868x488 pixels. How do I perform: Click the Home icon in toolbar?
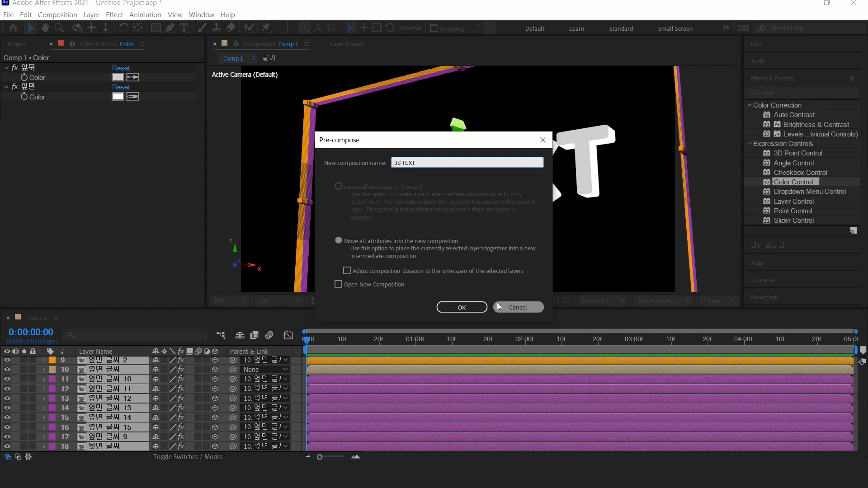point(13,28)
